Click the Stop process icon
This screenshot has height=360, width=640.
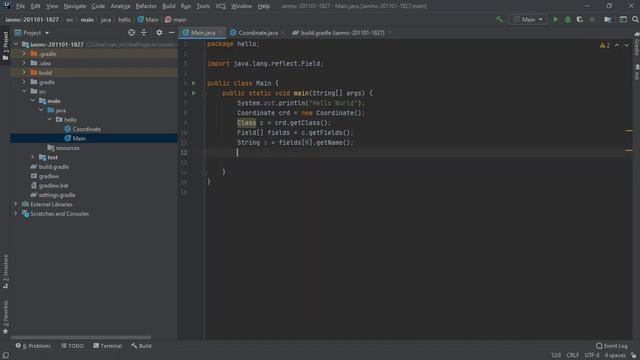(x=592, y=19)
